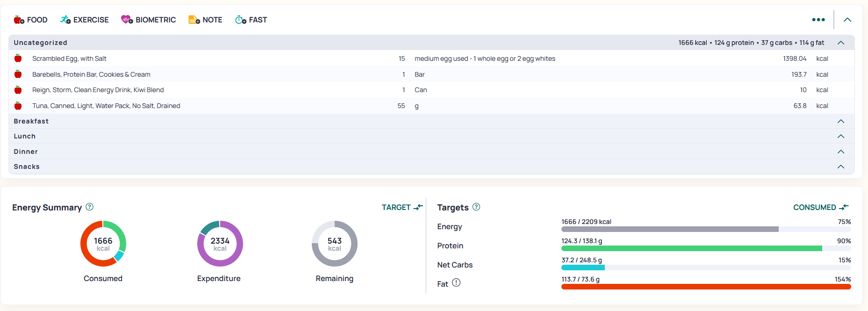Click the Remaining 543 kcal donut chart
This screenshot has width=868, height=311.
pos(335,244)
